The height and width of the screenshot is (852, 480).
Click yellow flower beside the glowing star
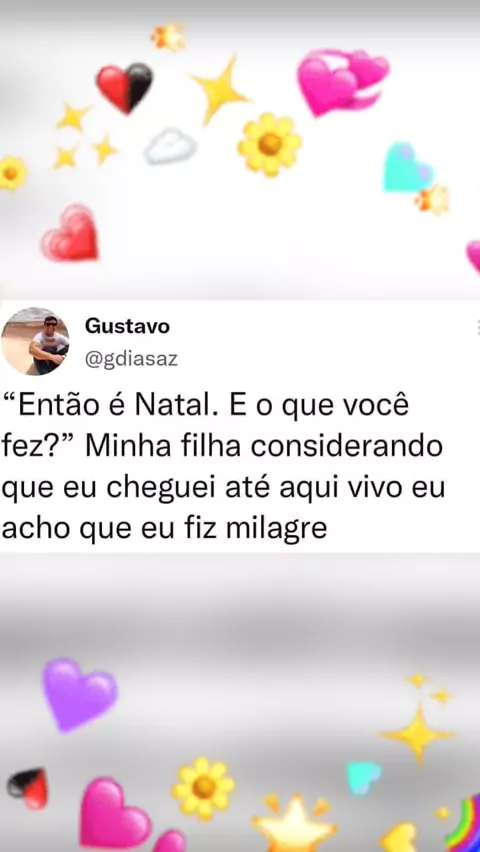pos(204,788)
